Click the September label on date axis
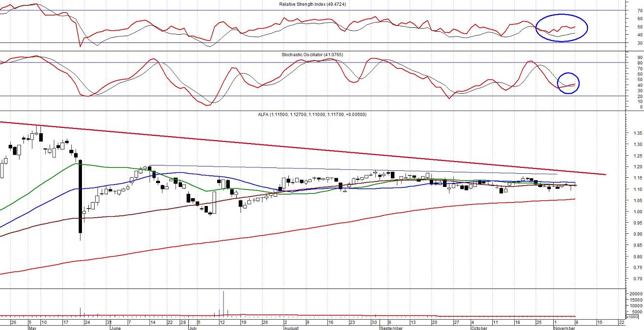The width and height of the screenshot is (644, 330). pyautogui.click(x=391, y=328)
